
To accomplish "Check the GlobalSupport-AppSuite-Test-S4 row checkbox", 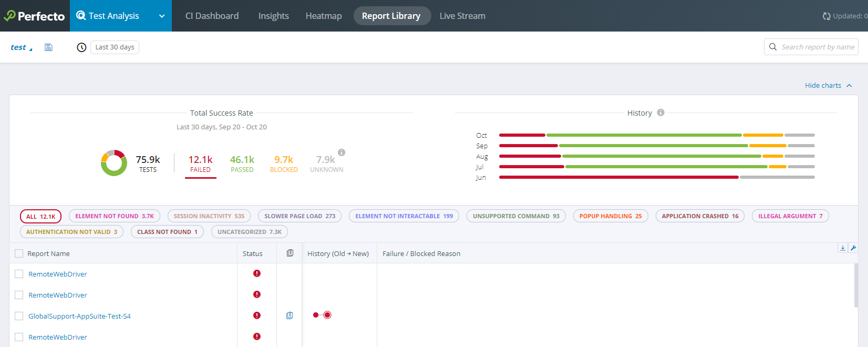I will [x=19, y=316].
